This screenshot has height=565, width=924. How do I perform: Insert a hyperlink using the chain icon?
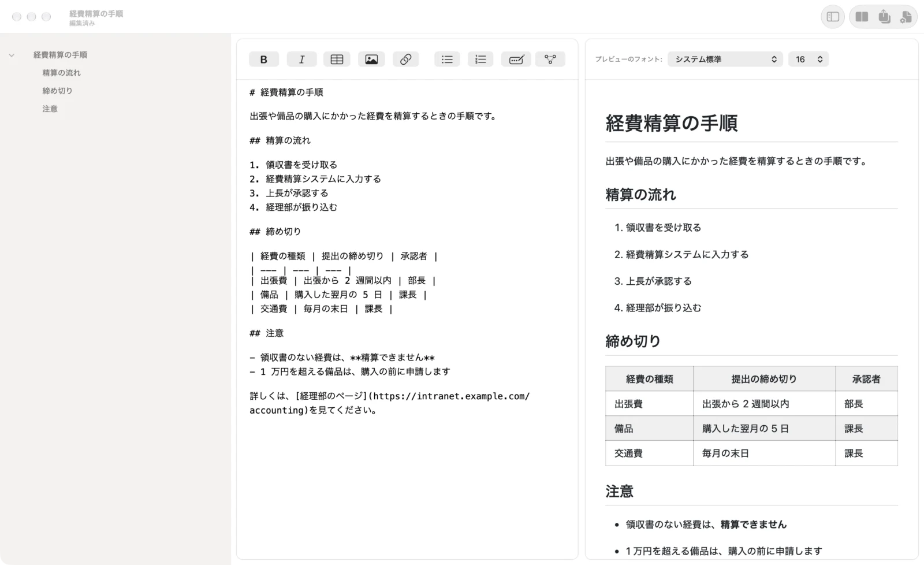pos(406,59)
